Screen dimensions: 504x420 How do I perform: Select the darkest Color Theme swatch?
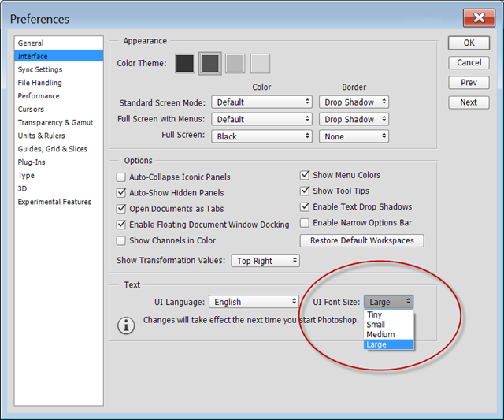tap(185, 63)
